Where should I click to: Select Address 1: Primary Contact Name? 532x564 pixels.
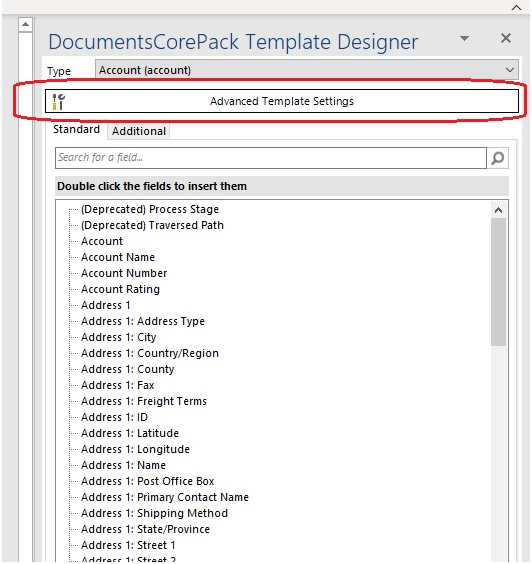click(x=165, y=497)
